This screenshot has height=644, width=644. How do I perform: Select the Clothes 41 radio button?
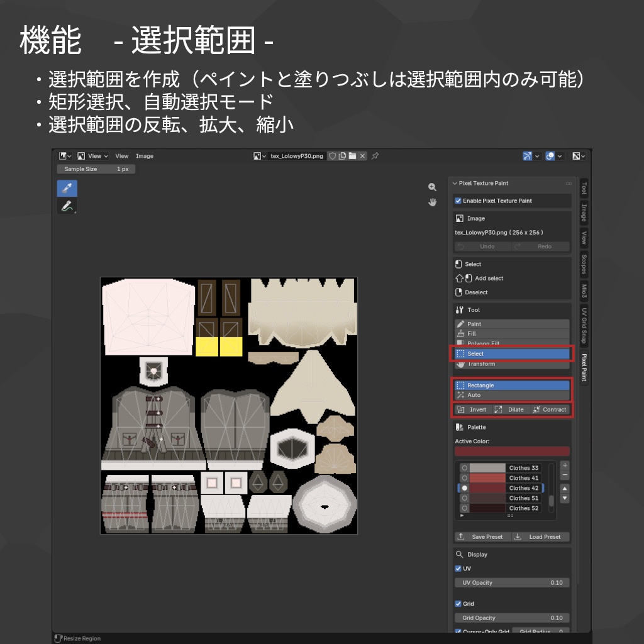(x=465, y=478)
